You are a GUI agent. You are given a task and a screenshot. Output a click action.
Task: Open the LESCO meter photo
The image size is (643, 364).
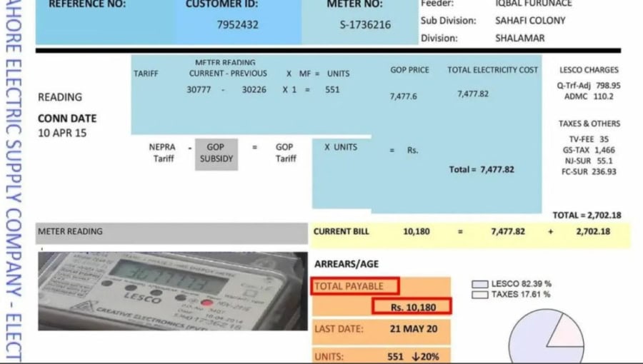[173, 291]
